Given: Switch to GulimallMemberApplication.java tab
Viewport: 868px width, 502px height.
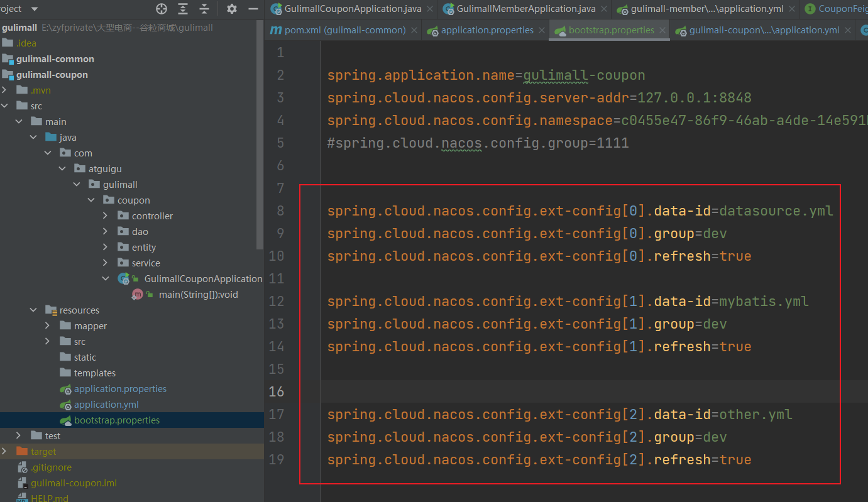Looking at the screenshot, I should coord(526,9).
